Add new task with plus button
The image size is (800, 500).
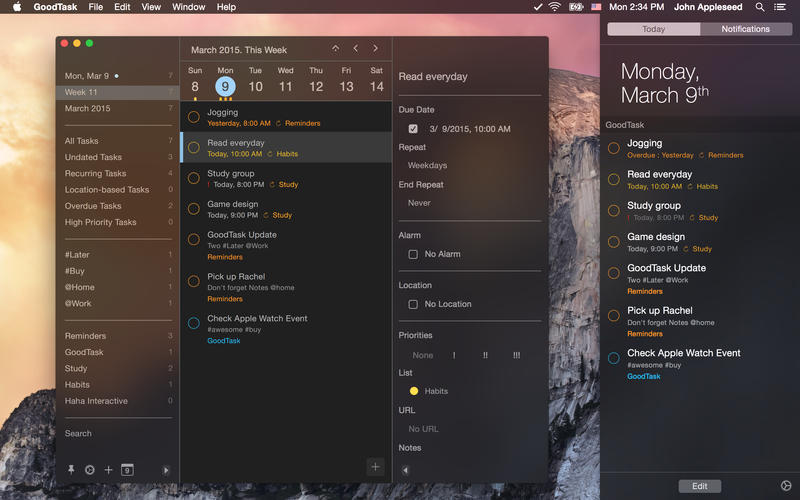[x=375, y=466]
